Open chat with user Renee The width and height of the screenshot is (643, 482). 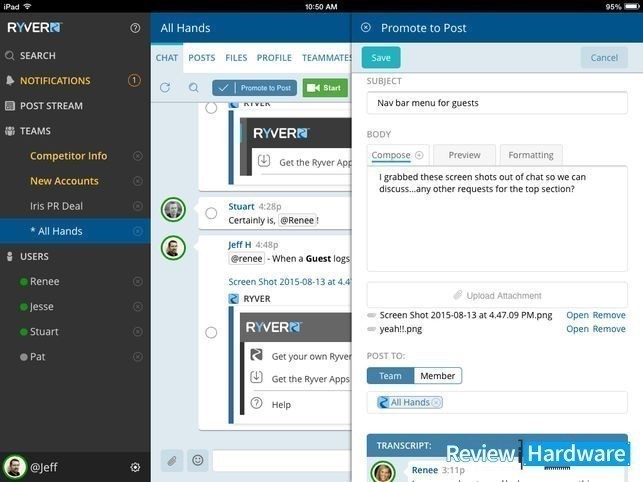[x=44, y=281]
